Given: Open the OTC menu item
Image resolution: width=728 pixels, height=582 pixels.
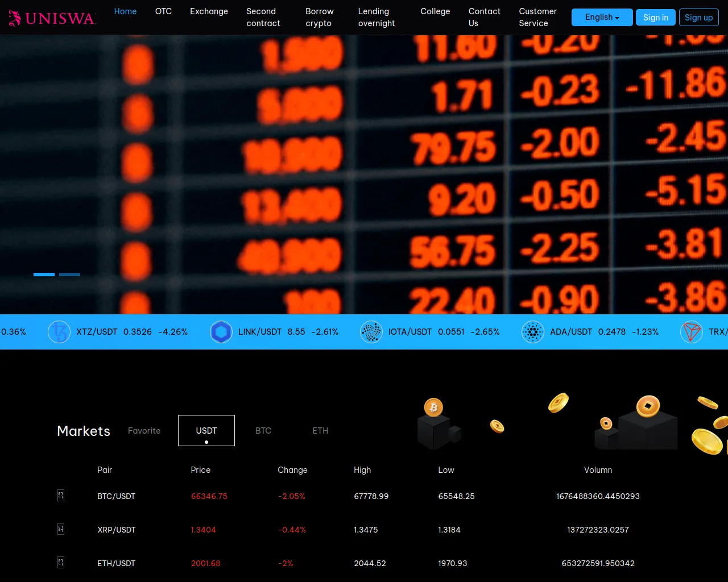Looking at the screenshot, I should click(163, 11).
